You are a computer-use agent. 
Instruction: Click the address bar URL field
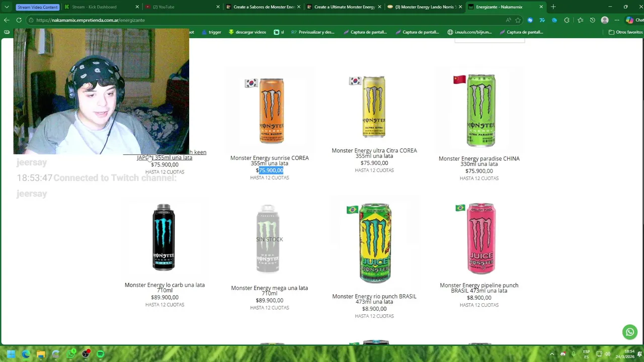click(267, 20)
